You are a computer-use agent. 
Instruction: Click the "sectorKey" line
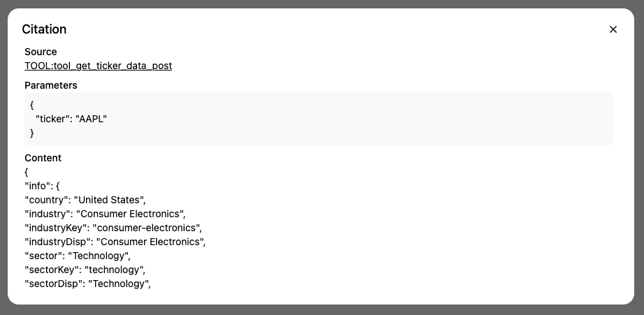[x=85, y=270]
